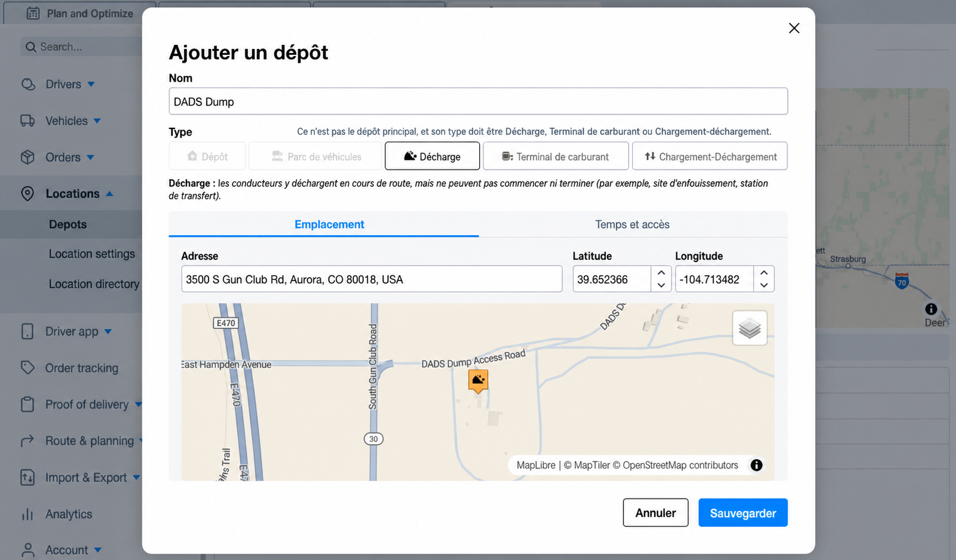Click the Proof of delivery clipboard icon

pyautogui.click(x=27, y=404)
